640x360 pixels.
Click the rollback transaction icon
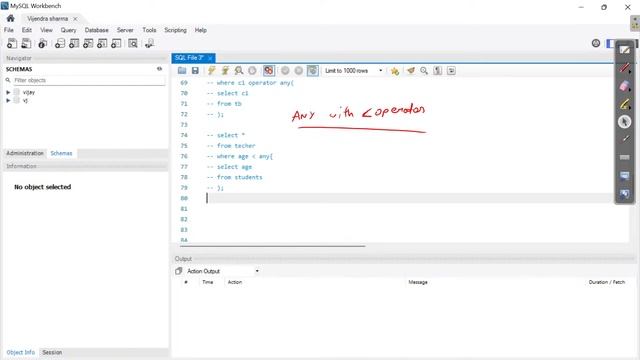pyautogui.click(x=298, y=71)
